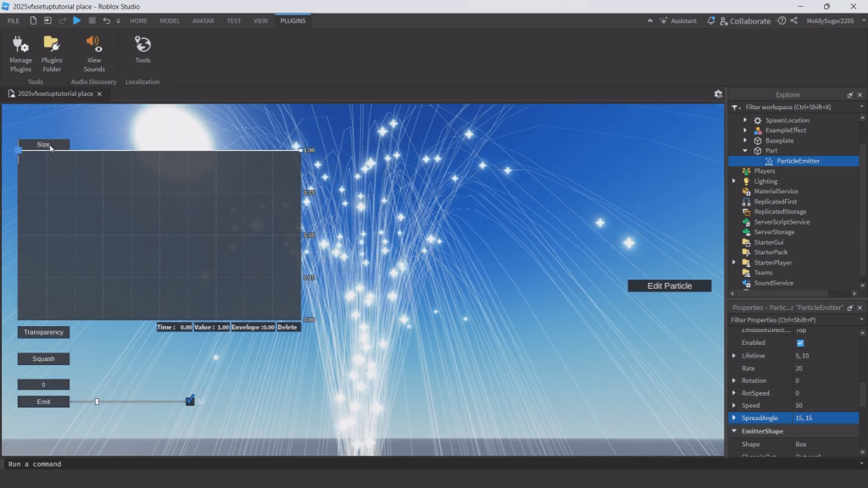The image size is (868, 488).
Task: Expand the Baseplate tree arrow
Action: pos(745,141)
